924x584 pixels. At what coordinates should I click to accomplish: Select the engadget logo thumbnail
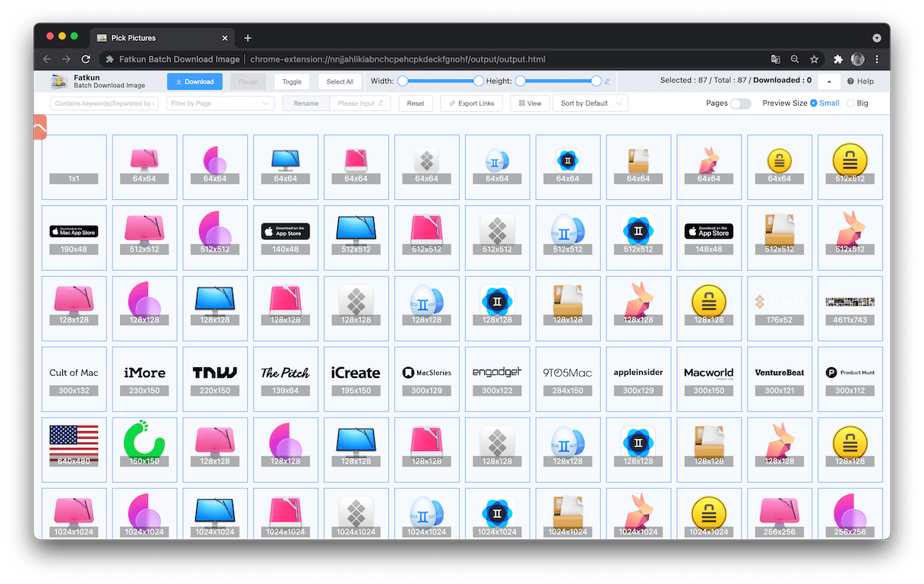click(497, 379)
